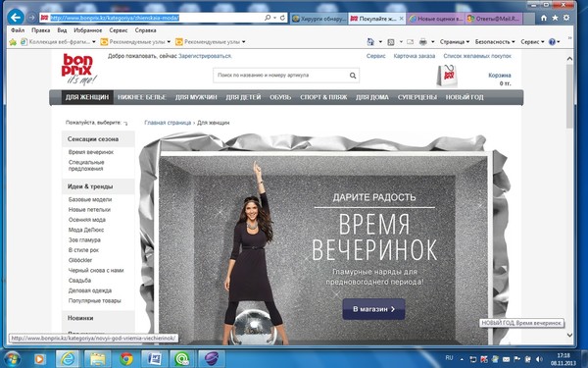Open the Время вечеринок sidebar link

(91, 152)
